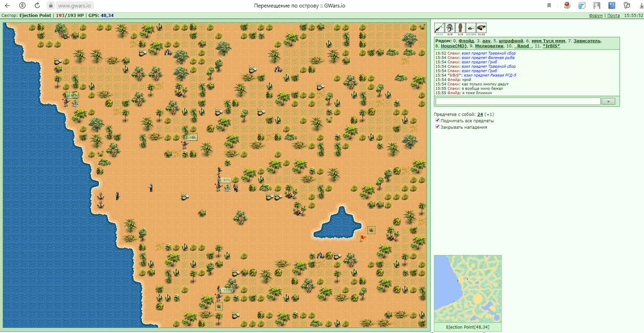Viewport: 644px width, 333px height.
Task: Open the binoculars item slot
Action: click(481, 28)
